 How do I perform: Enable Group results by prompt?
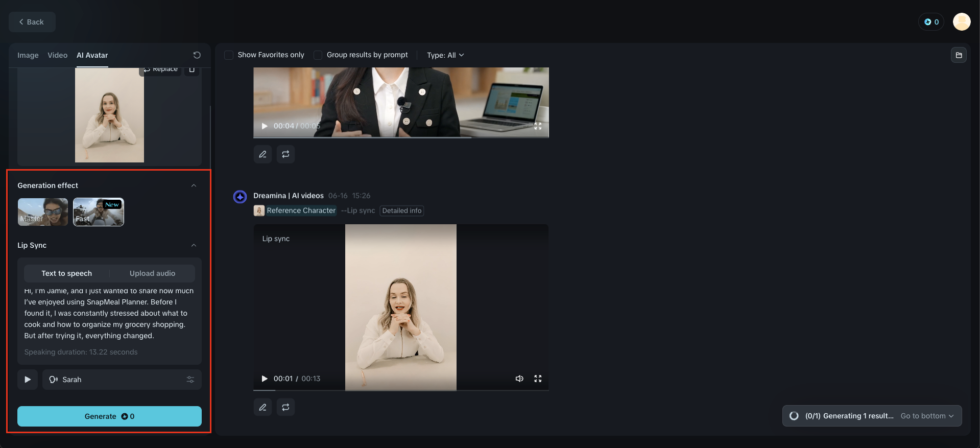click(318, 55)
